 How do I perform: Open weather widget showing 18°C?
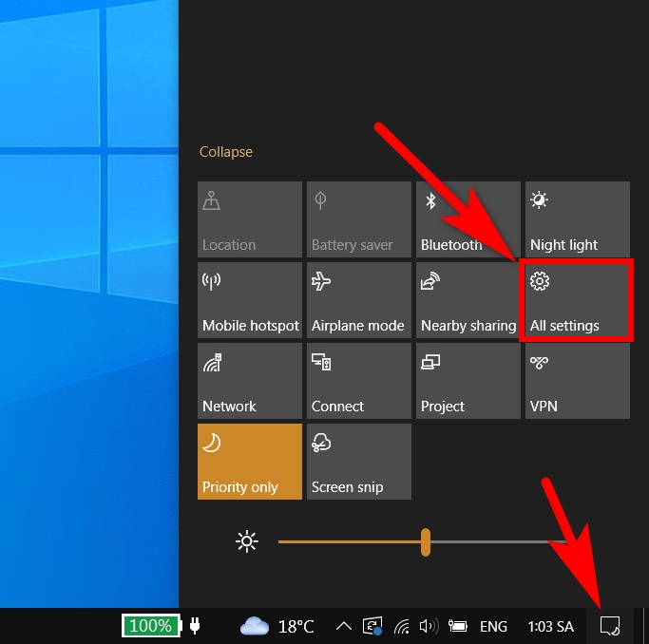[277, 626]
